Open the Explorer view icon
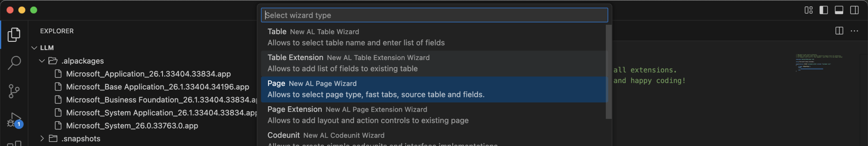Image resolution: width=868 pixels, height=146 pixels. pyautogui.click(x=14, y=35)
